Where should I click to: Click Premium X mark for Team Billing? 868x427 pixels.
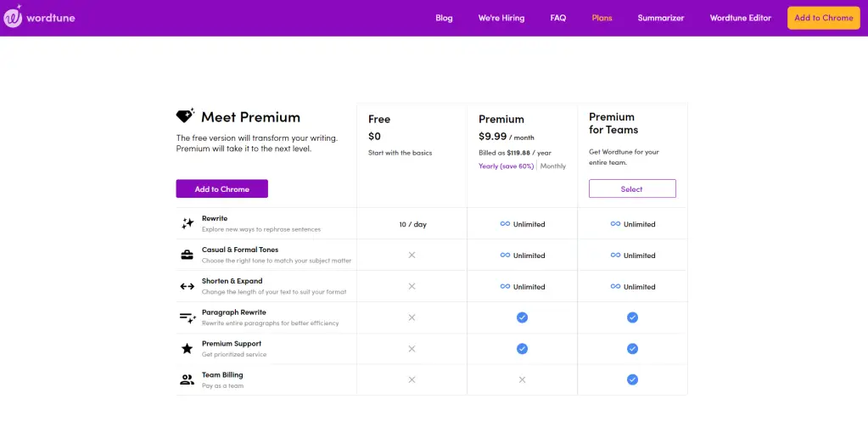pyautogui.click(x=522, y=379)
